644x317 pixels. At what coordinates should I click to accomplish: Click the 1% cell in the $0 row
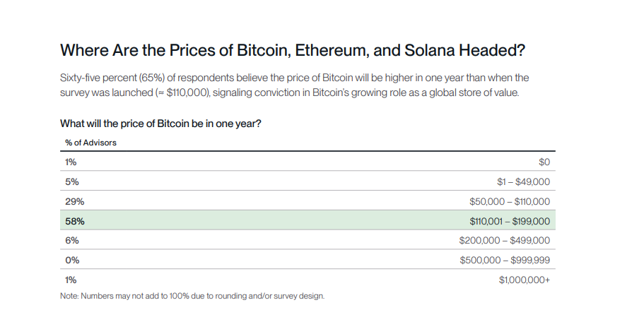pos(71,162)
